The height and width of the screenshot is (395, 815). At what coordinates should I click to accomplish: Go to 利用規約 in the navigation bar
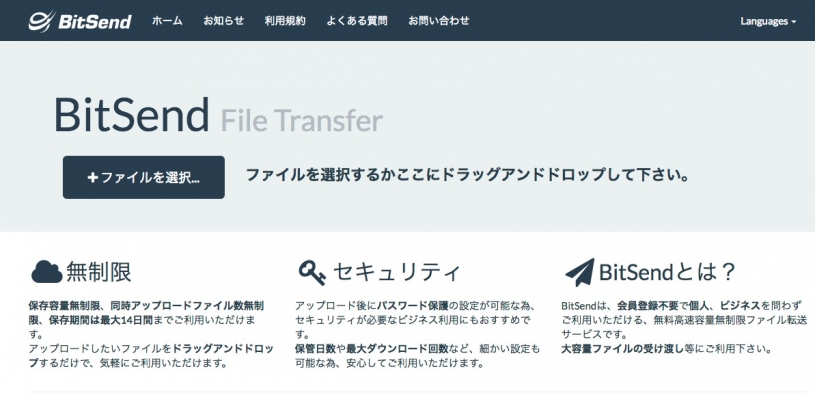pyautogui.click(x=285, y=21)
